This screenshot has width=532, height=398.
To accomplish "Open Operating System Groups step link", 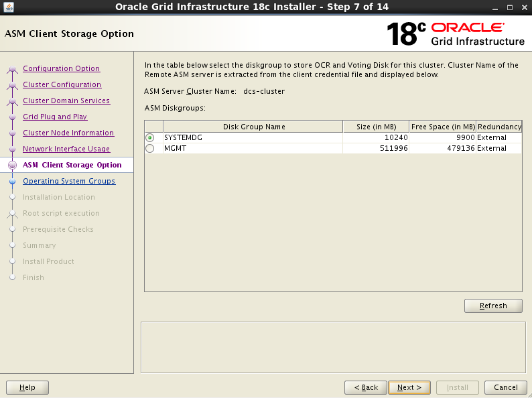I will (x=69, y=181).
